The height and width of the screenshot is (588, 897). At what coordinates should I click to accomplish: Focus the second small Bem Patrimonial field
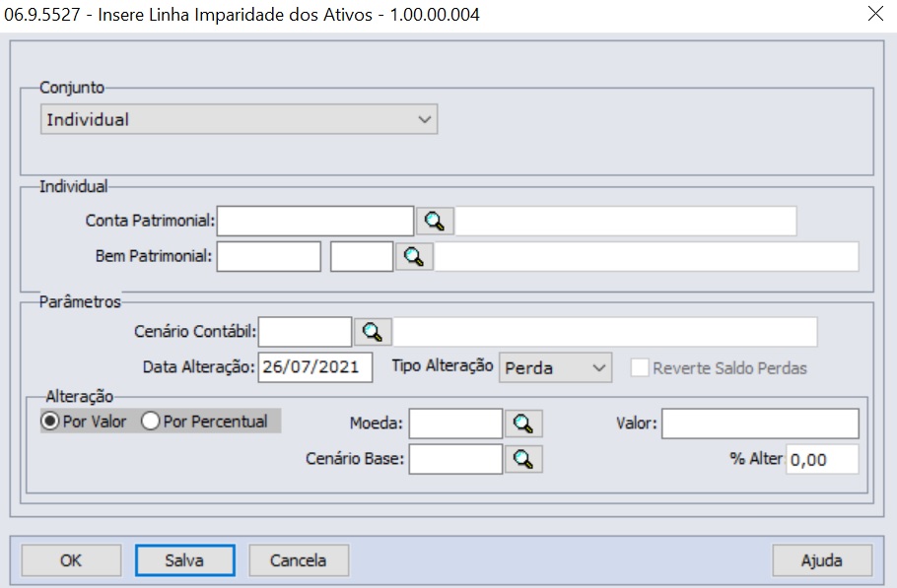pyautogui.click(x=362, y=256)
